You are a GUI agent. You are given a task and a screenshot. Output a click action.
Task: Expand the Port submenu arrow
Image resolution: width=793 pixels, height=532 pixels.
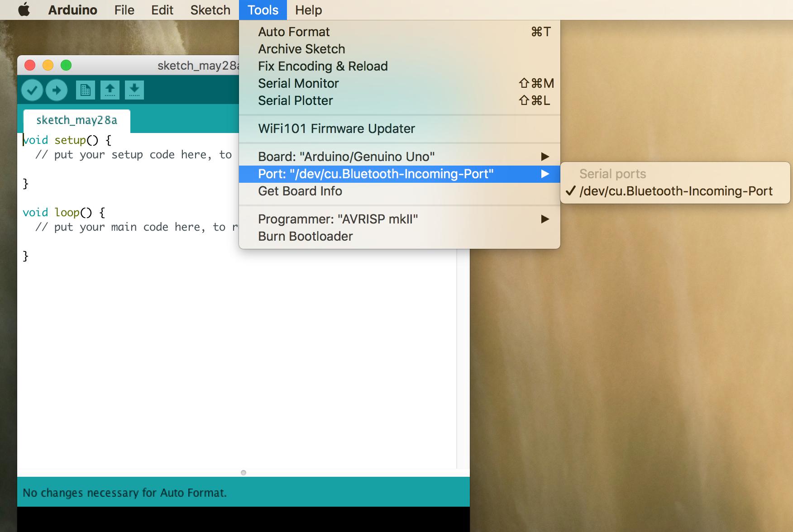[545, 174]
